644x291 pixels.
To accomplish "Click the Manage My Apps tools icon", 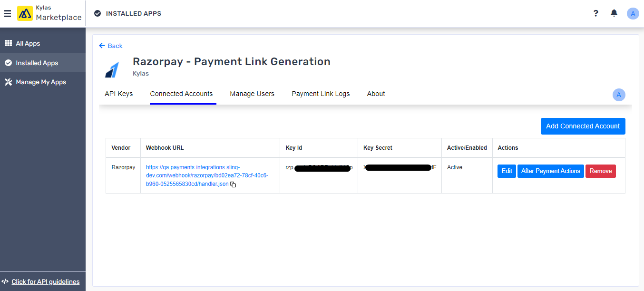I will [8, 82].
